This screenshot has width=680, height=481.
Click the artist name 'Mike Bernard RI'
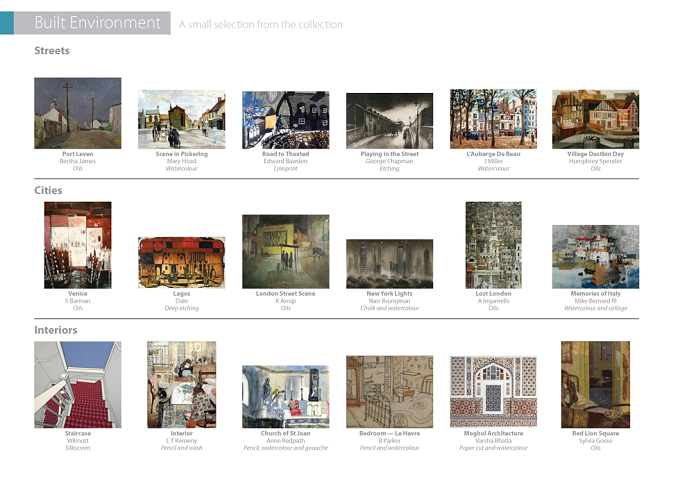(595, 301)
